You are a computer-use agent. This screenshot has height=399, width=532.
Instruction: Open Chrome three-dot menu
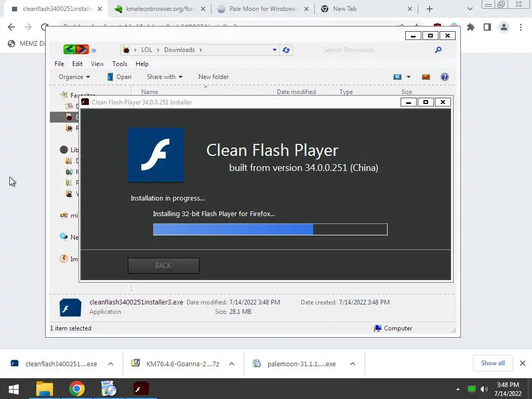tap(521, 27)
